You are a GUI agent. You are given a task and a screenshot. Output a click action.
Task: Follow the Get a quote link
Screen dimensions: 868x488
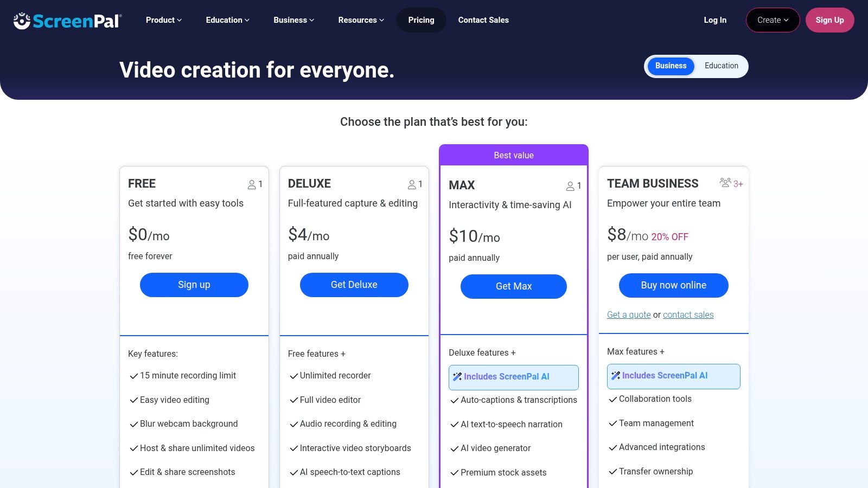(629, 315)
